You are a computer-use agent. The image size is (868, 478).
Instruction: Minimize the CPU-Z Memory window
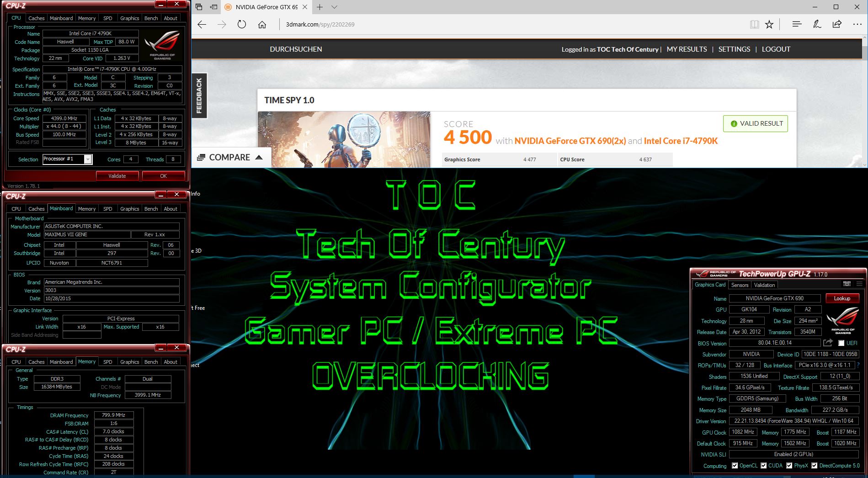161,348
